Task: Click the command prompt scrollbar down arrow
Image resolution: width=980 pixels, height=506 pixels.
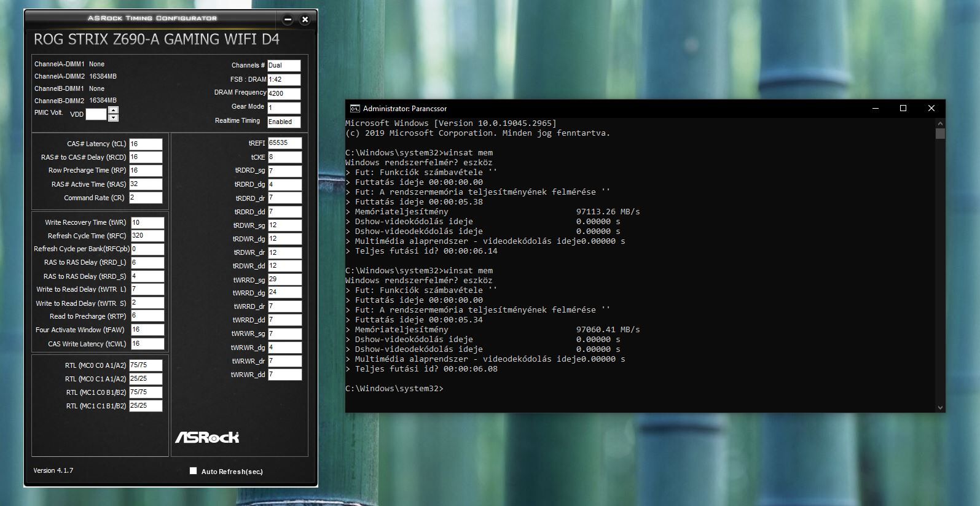Action: tap(940, 407)
